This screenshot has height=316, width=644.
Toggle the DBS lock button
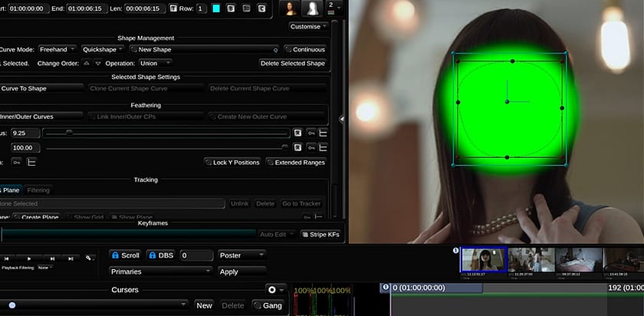coord(160,255)
